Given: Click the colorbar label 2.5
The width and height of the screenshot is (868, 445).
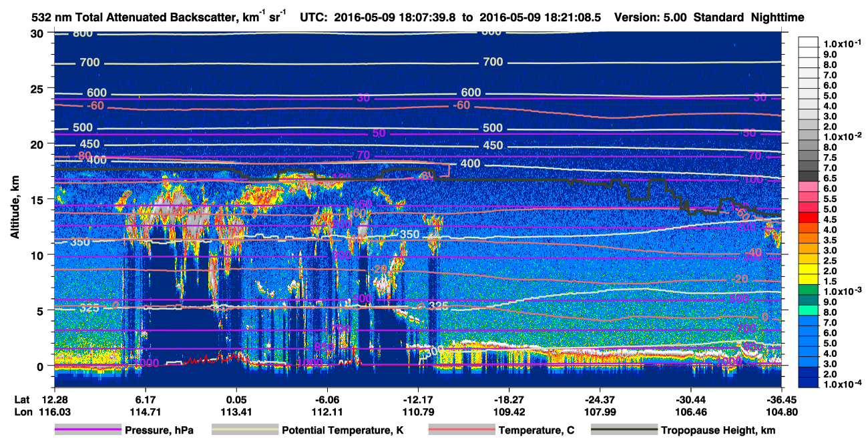Looking at the screenshot, I should pos(831,261).
